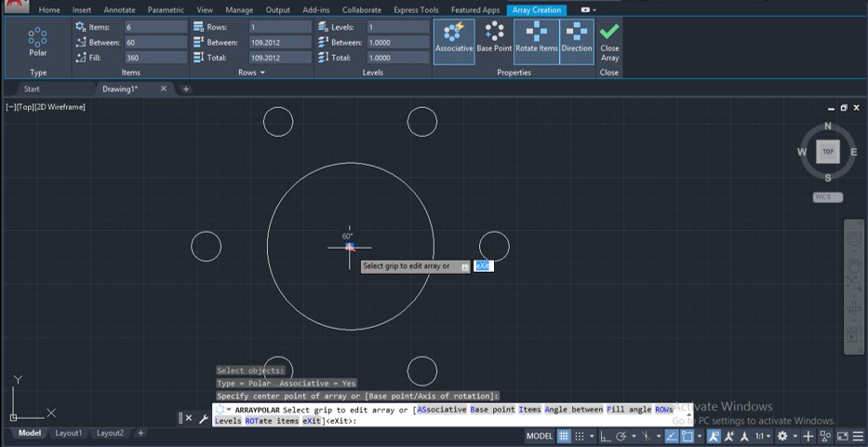Click the Levels count field
This screenshot has width=868, height=447.
[x=398, y=27]
